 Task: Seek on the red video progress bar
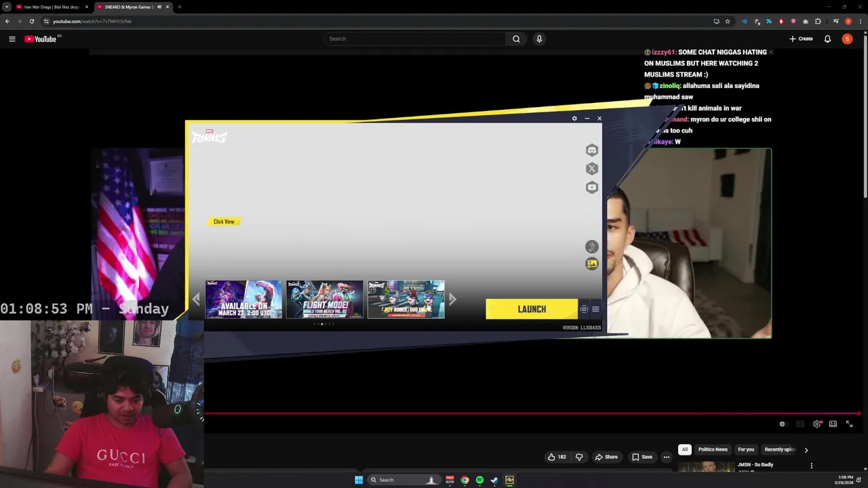point(532,413)
